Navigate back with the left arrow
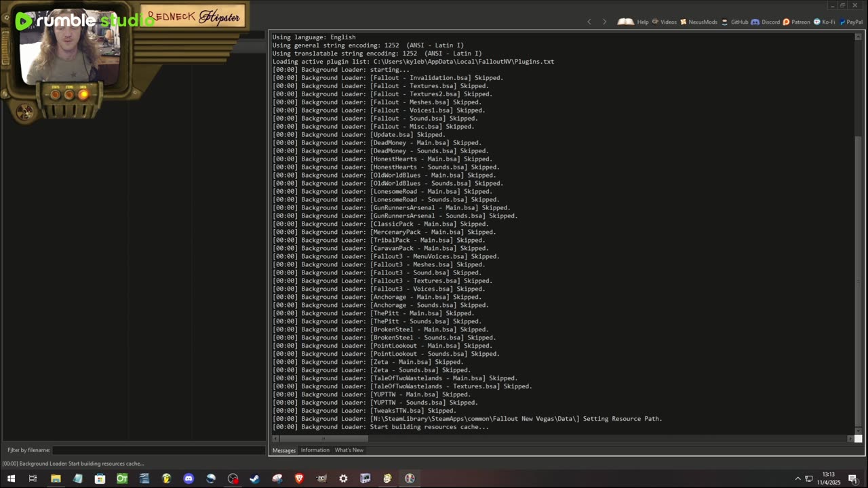The width and height of the screenshot is (868, 488). (589, 22)
